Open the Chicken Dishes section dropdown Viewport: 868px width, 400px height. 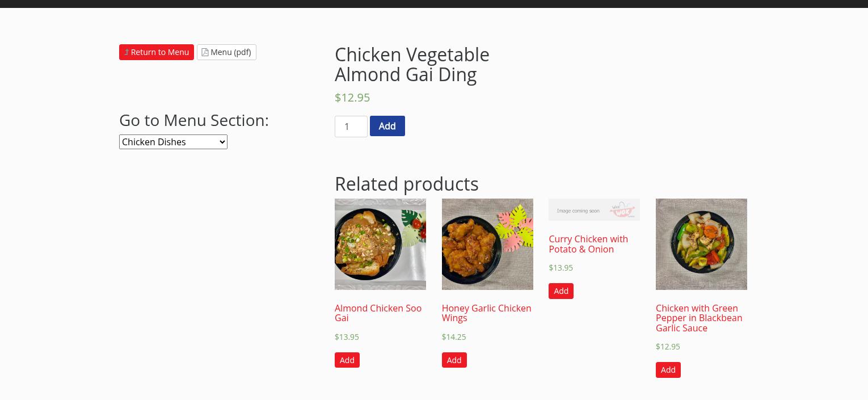coord(173,142)
